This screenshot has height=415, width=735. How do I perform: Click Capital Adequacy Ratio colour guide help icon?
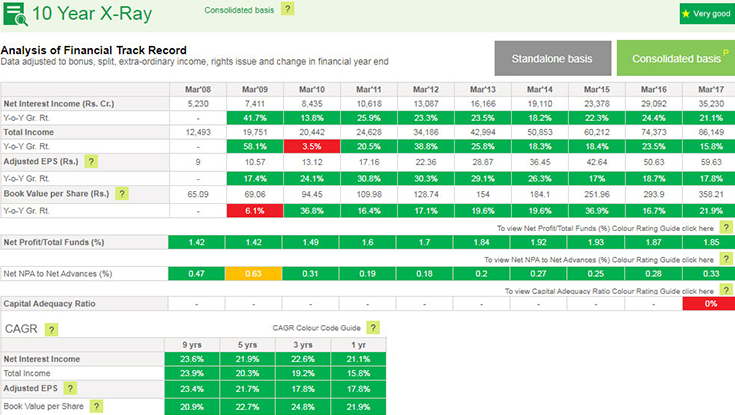click(x=727, y=290)
